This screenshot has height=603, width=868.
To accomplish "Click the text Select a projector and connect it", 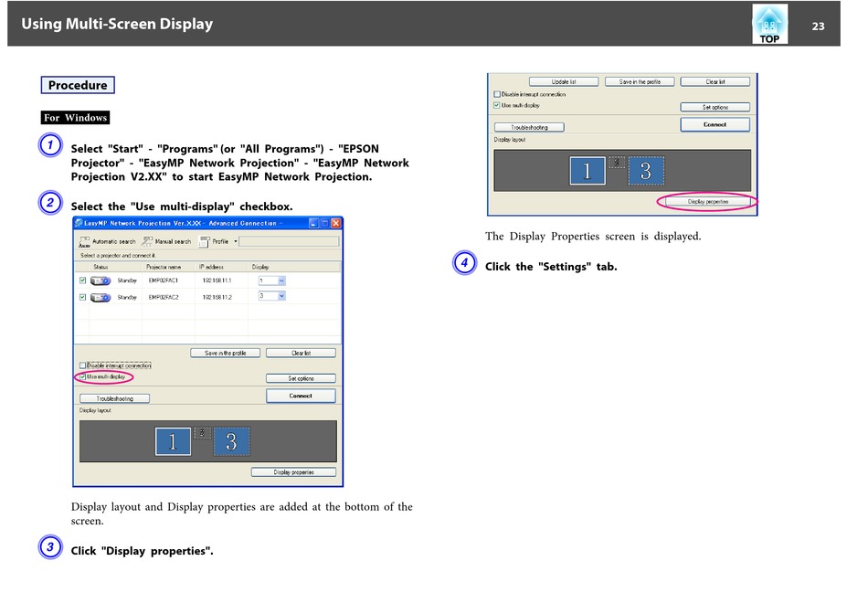I will (x=118, y=255).
